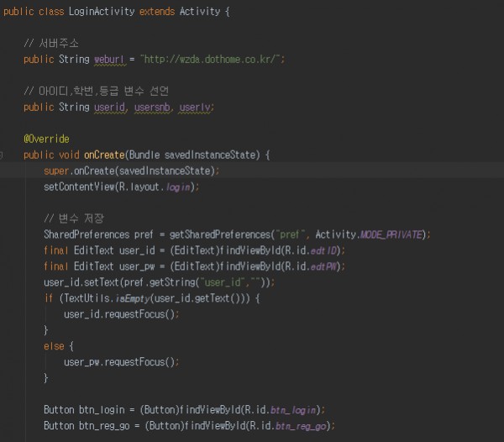Click Activity after the extends keyword
This screenshot has width=504, height=442.
click(x=200, y=12)
